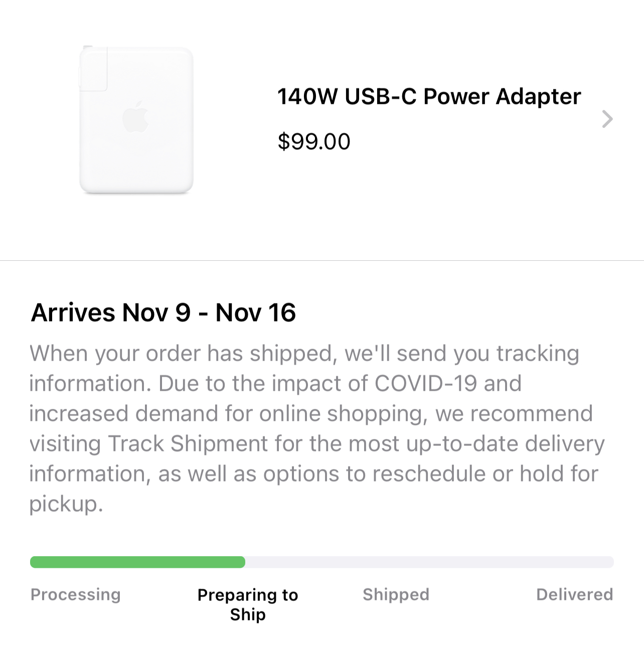Click the Apple logo on the adapter
Image resolution: width=644 pixels, height=647 pixels.
coord(135,117)
